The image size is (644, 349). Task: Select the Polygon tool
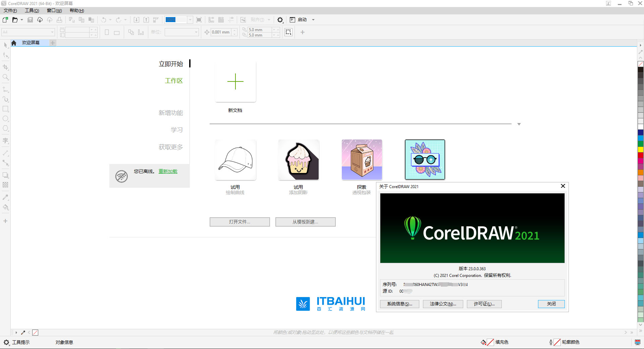point(5,128)
